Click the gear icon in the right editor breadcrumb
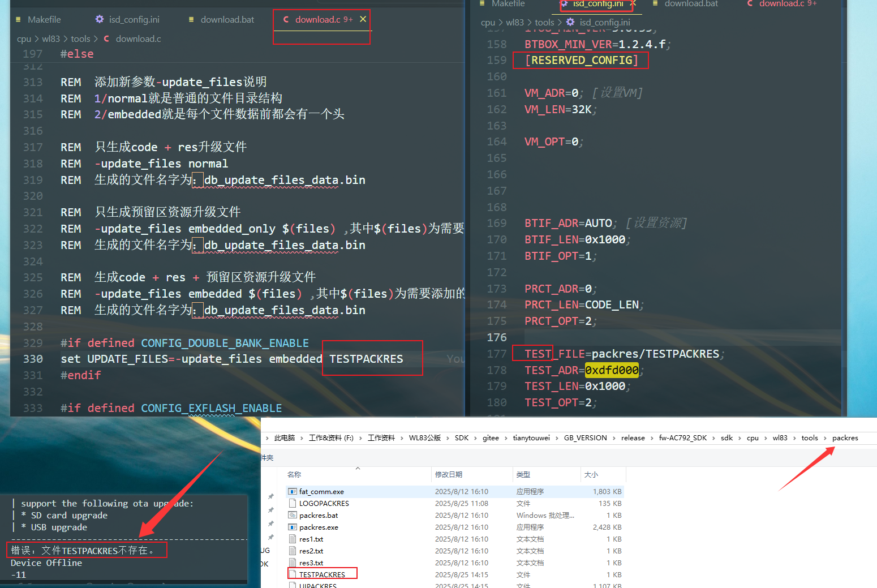Image resolution: width=877 pixels, height=588 pixels. tap(570, 22)
